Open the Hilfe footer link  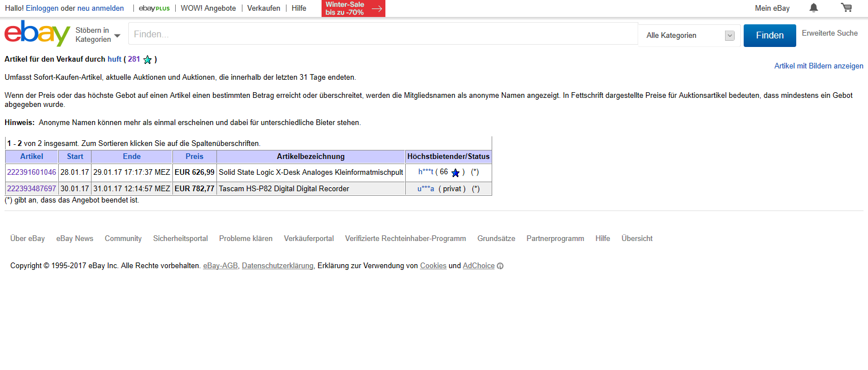tap(603, 239)
